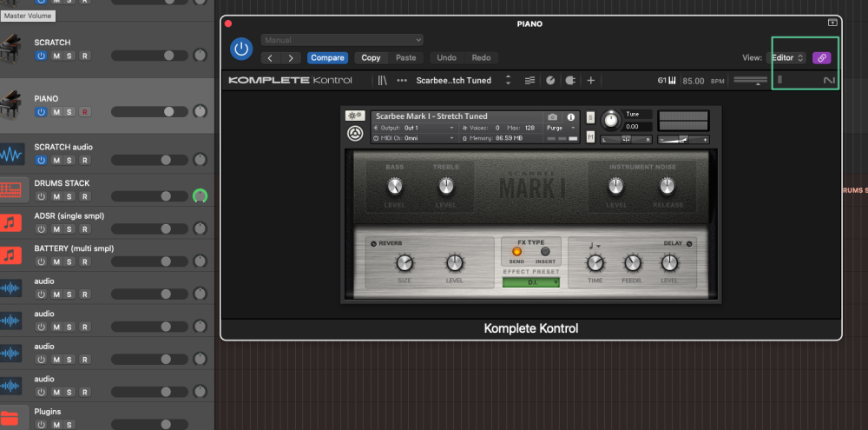Toggle record enable on PIANO track
This screenshot has width=868, height=430.
coord(85,112)
